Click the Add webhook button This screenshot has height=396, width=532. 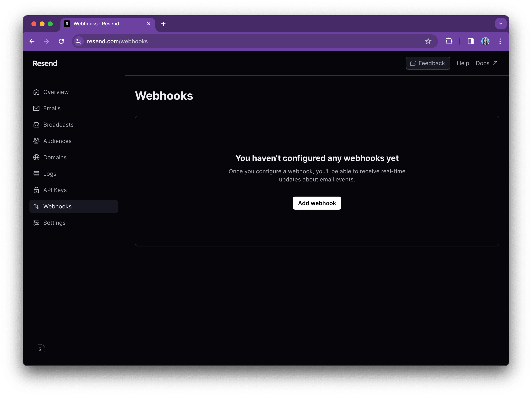(x=317, y=203)
